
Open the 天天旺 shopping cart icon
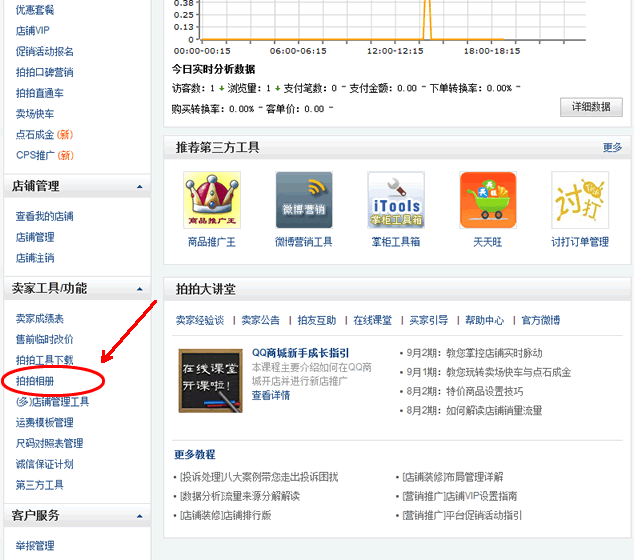tap(488, 200)
